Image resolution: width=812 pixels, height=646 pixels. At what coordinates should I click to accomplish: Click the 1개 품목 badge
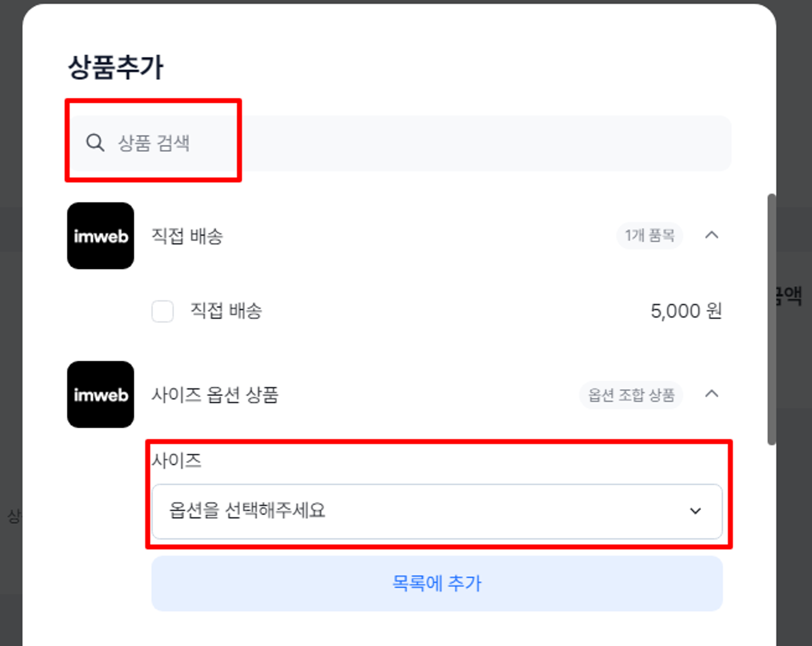pyautogui.click(x=650, y=235)
